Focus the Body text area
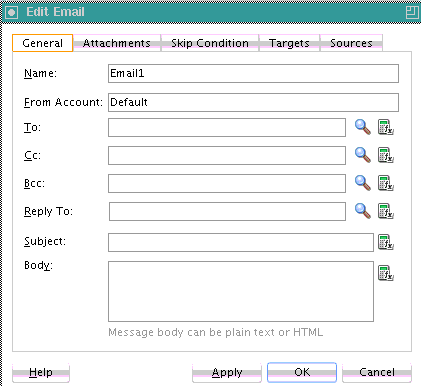 [x=241, y=291]
